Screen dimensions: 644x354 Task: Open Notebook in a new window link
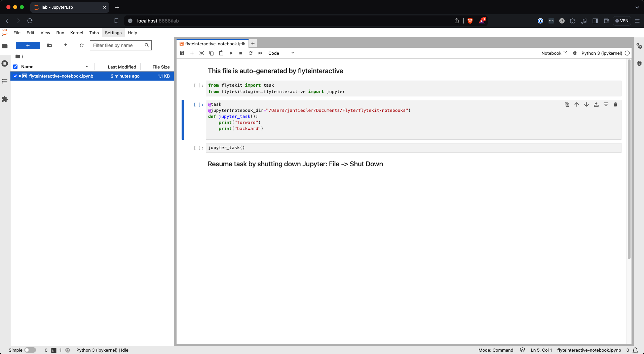[x=555, y=53]
